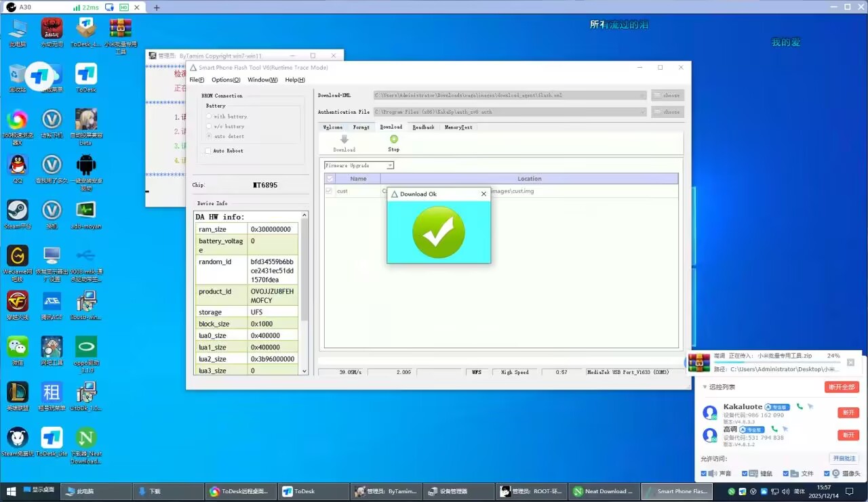This screenshot has height=502, width=868.
Task: Click the 断开全部 disconnect all button
Action: coord(842,387)
